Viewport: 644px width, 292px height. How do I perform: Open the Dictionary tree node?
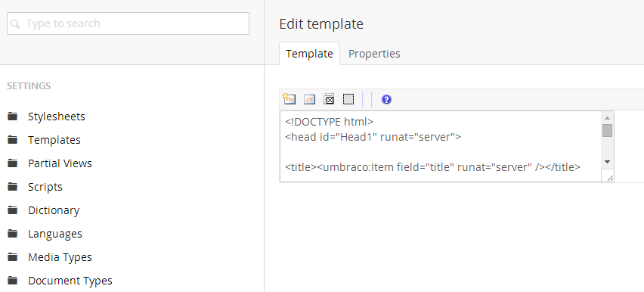click(54, 210)
